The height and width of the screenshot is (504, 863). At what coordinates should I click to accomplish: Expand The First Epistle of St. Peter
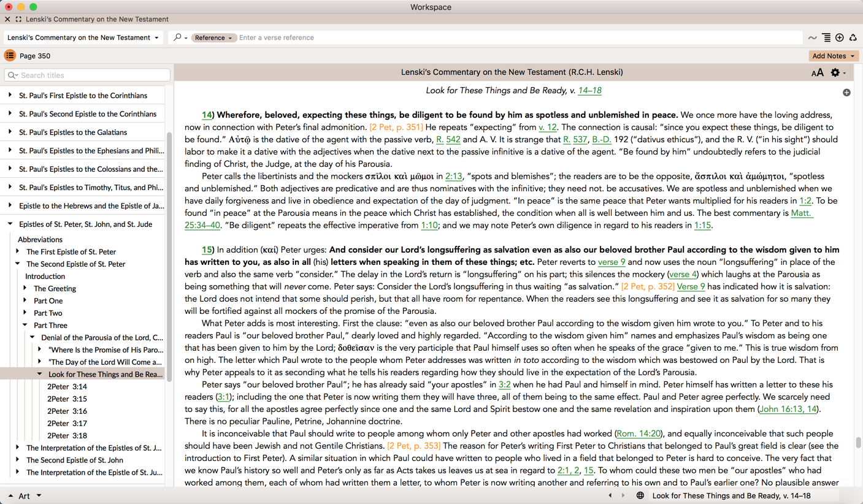pos(18,251)
